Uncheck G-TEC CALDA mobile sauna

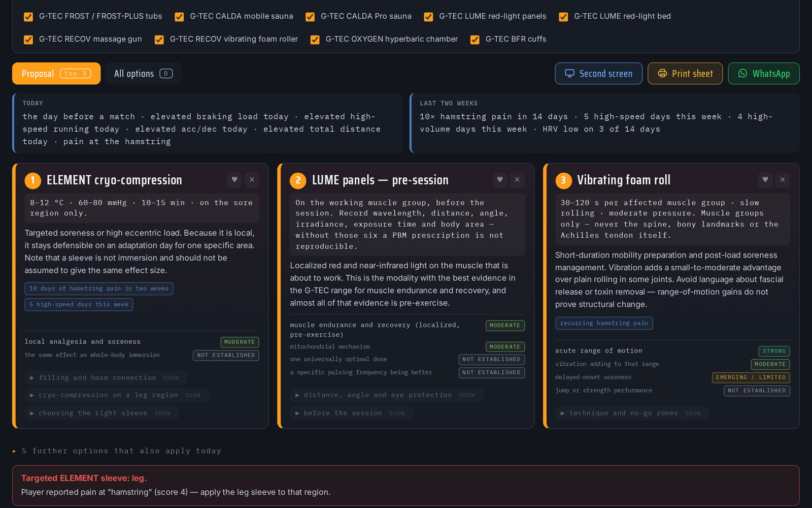179,17
